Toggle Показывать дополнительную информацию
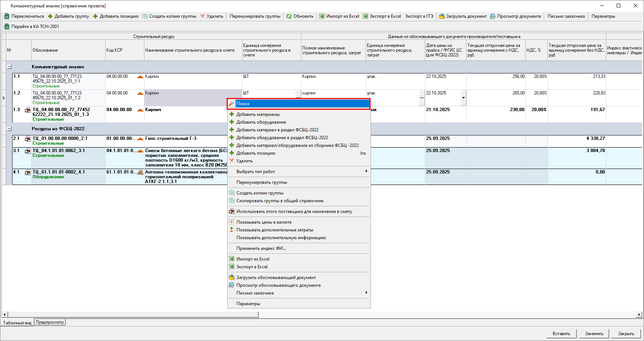The width and height of the screenshot is (644, 341). click(x=299, y=238)
